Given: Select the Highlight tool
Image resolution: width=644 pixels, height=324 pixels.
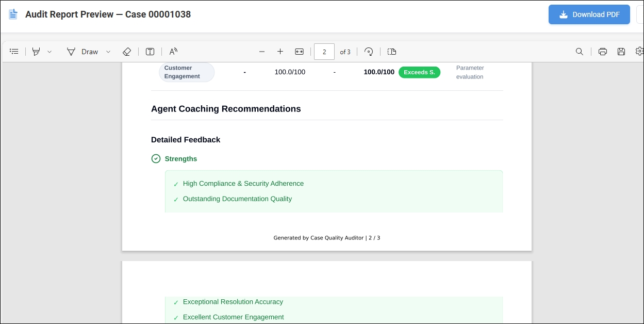Looking at the screenshot, I should pyautogui.click(x=36, y=52).
